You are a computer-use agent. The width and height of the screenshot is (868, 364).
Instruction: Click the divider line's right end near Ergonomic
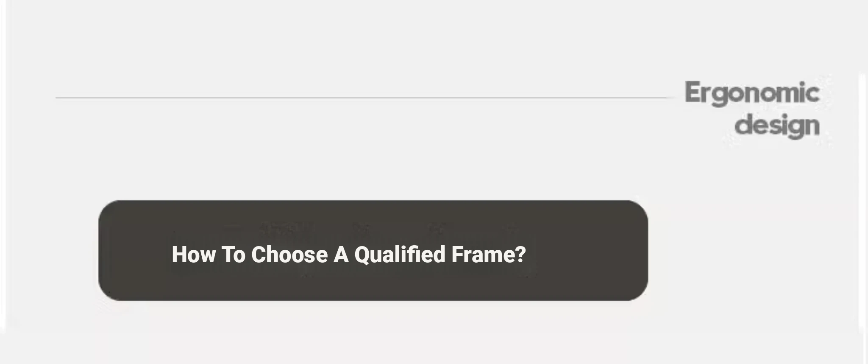tap(665, 98)
